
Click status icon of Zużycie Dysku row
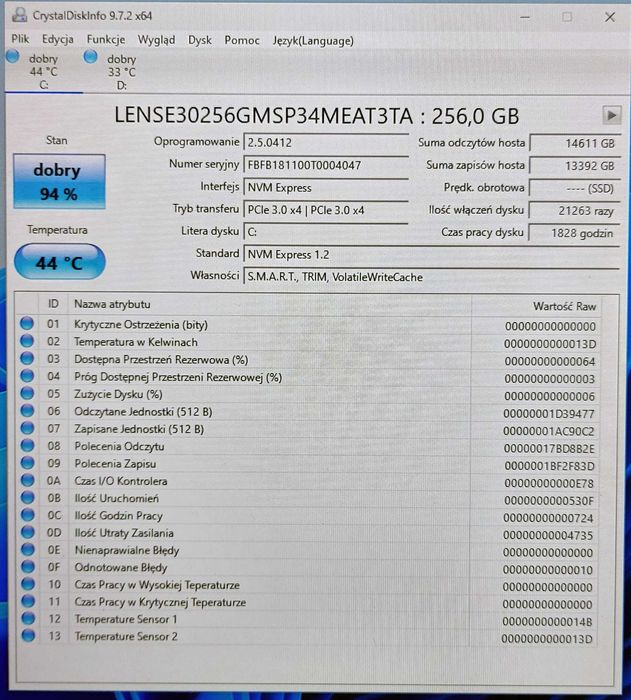click(27, 393)
